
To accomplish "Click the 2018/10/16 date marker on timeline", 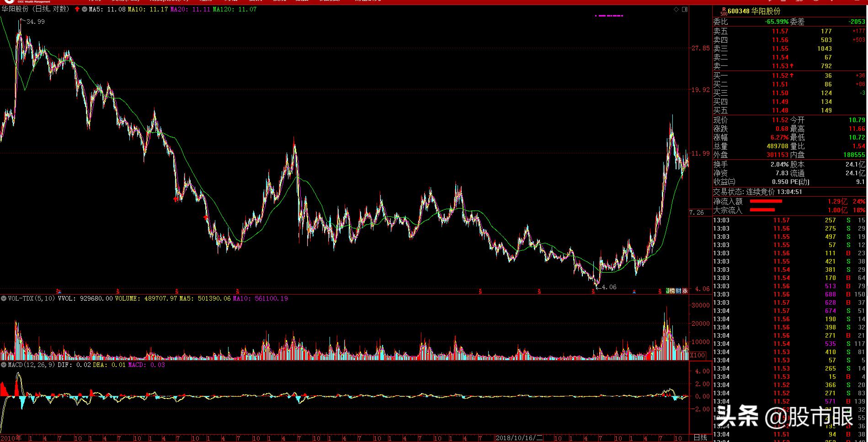I will (520, 438).
